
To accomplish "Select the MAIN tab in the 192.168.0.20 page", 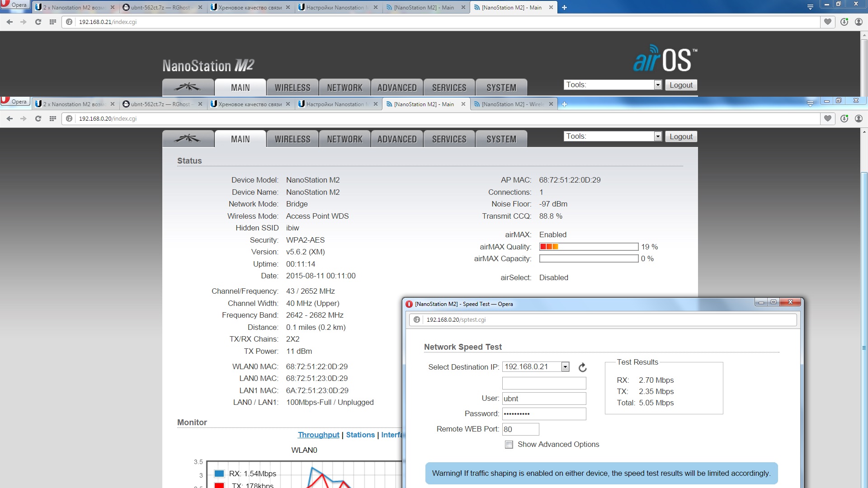I will [240, 139].
